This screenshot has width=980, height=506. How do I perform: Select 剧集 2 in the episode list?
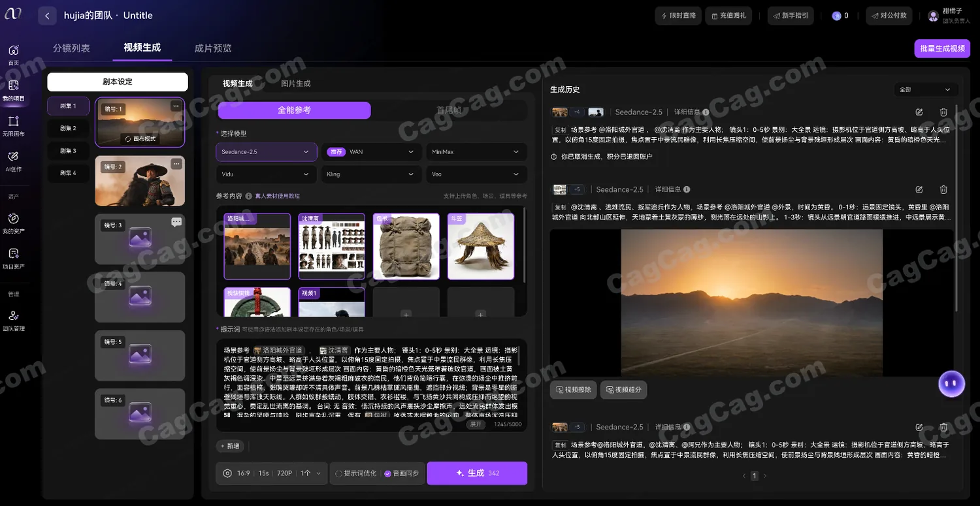tap(68, 128)
